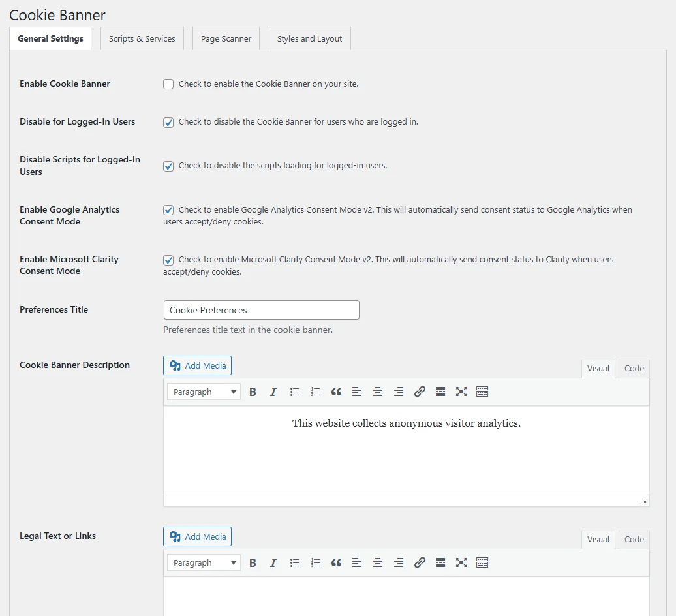The width and height of the screenshot is (676, 616).
Task: Uncheck Enable Microsoft Clarity Consent Mode checkbox
Action: click(x=168, y=260)
